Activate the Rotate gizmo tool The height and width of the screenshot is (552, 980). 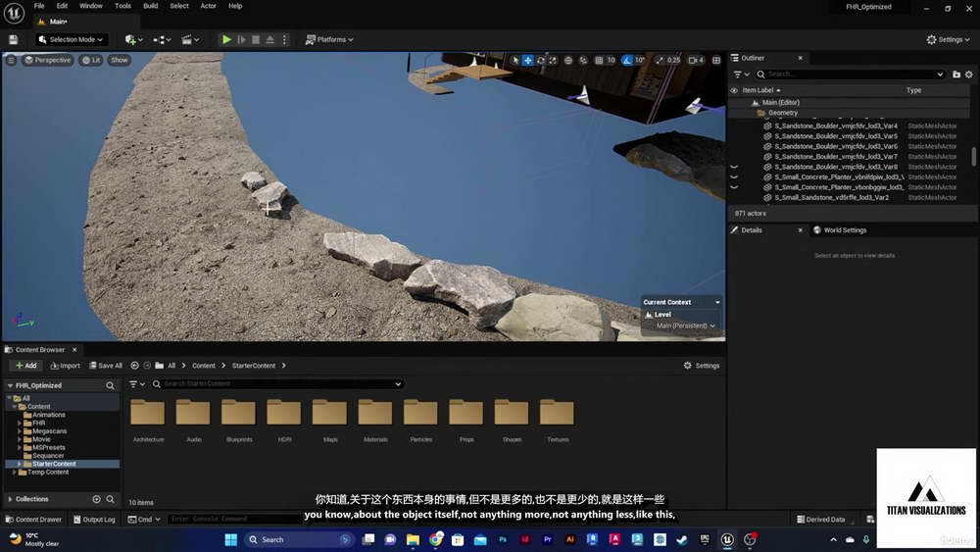coord(541,60)
